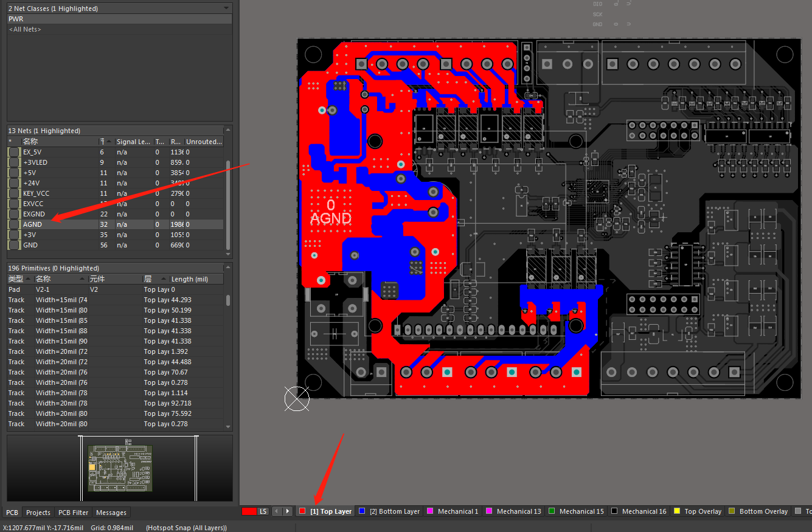Click the AGND label on the PCB
Viewport: 812px width, 532px height.
(x=330, y=218)
